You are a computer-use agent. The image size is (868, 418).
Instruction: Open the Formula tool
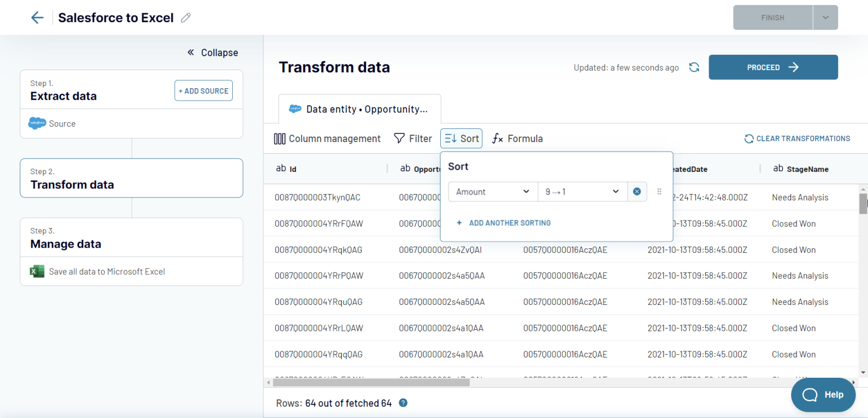coord(517,138)
